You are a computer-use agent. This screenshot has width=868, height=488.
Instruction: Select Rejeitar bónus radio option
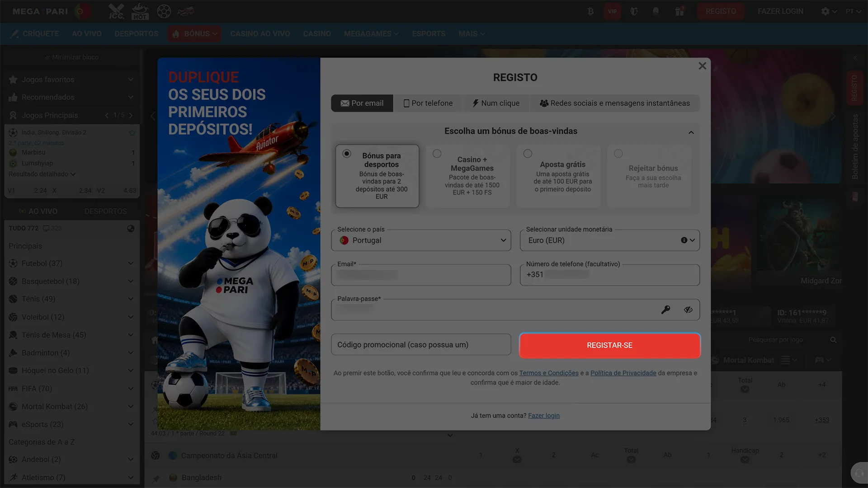tap(618, 154)
